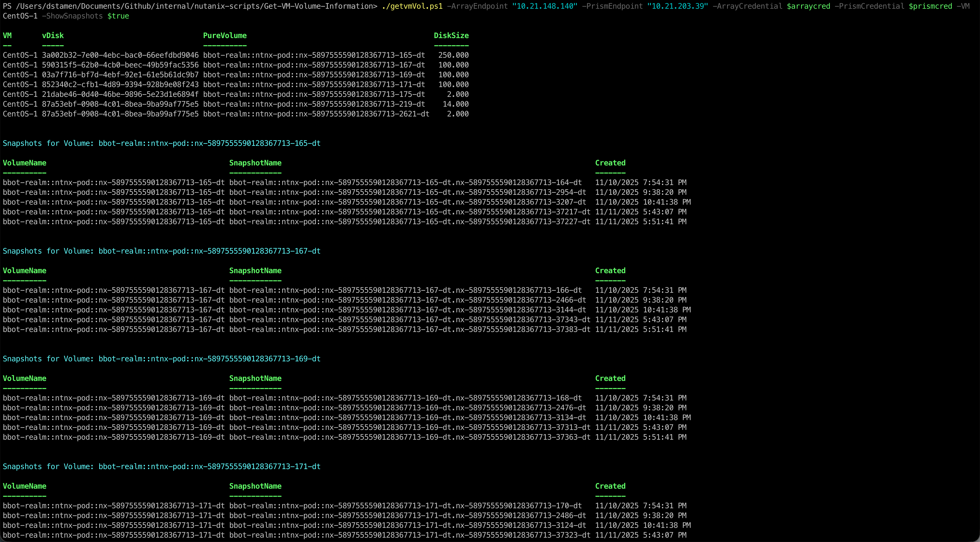Screen dimensions: 980x542
Task: Click the $arraycred variable in command
Action: pos(808,6)
